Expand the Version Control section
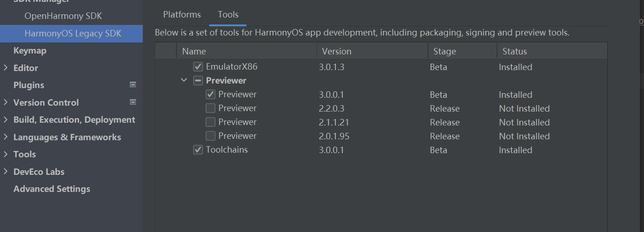The image size is (644, 232). pyautogui.click(x=6, y=102)
